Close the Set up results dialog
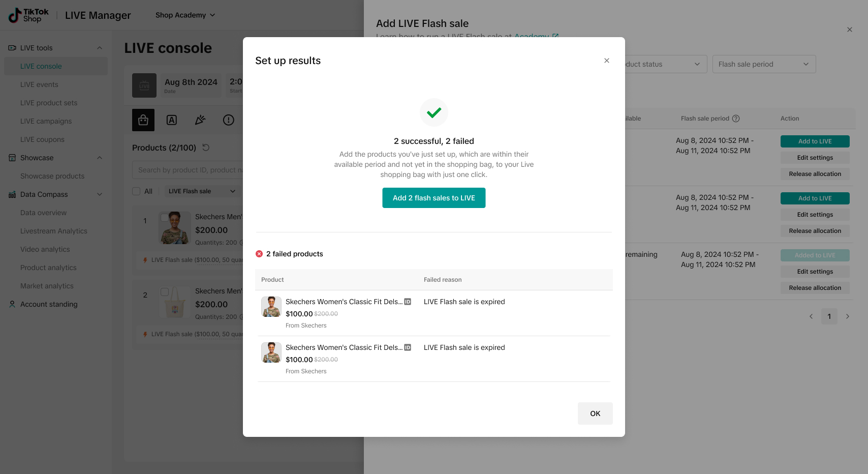 (606, 61)
